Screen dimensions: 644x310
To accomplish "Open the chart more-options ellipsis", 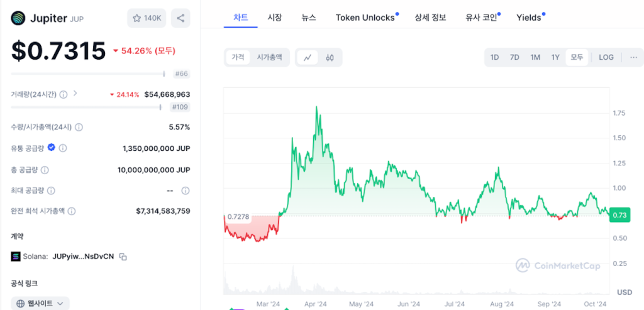I will [x=634, y=57].
